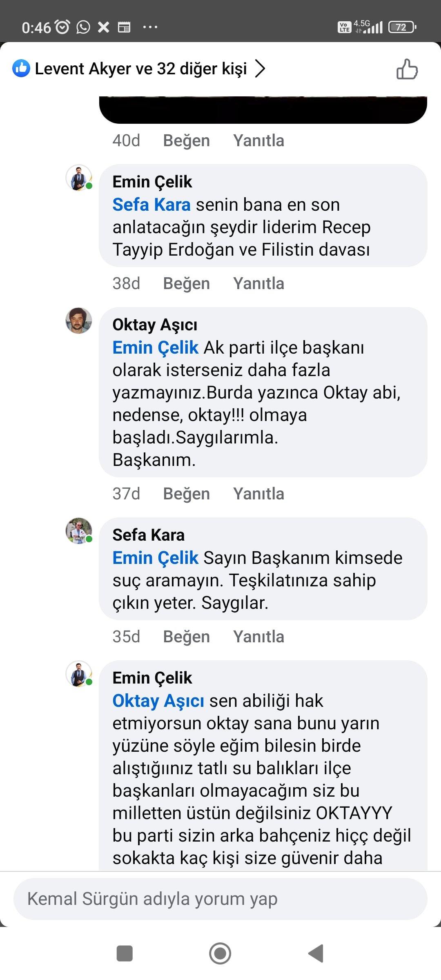Open Emin Çelik's avatar on 38d comment
This screenshot has width=441, height=980.
point(79,178)
